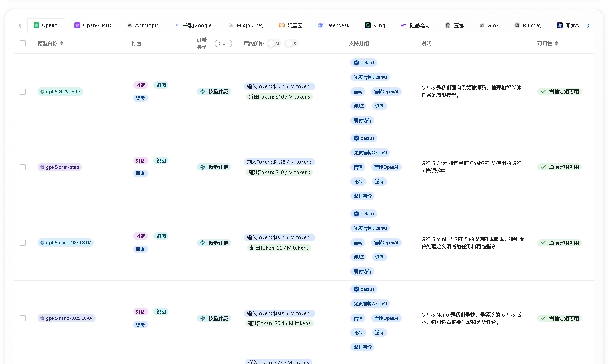Click the 逆向 group tag in gpt-5-2025-08-07 row
The image size is (608, 364).
click(379, 106)
